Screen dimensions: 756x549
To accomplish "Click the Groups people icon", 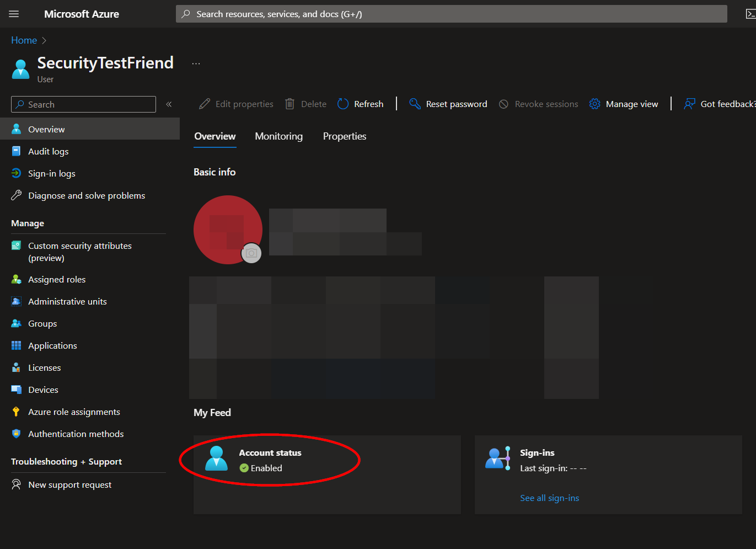I will tap(17, 323).
